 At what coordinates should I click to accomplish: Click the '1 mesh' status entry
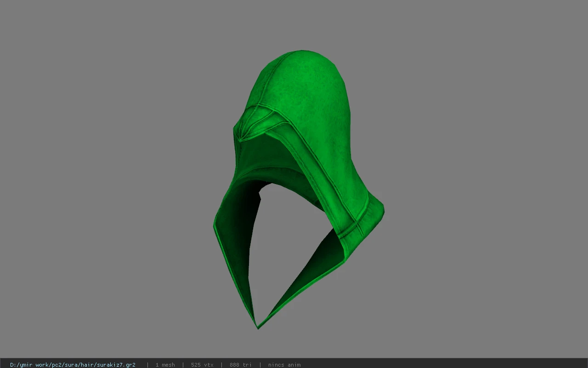coord(165,365)
